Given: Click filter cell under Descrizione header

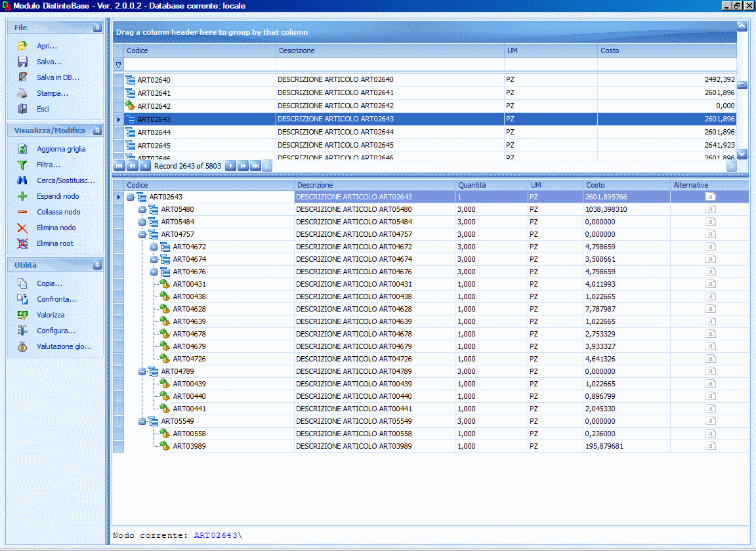Looking at the screenshot, I should [390, 64].
